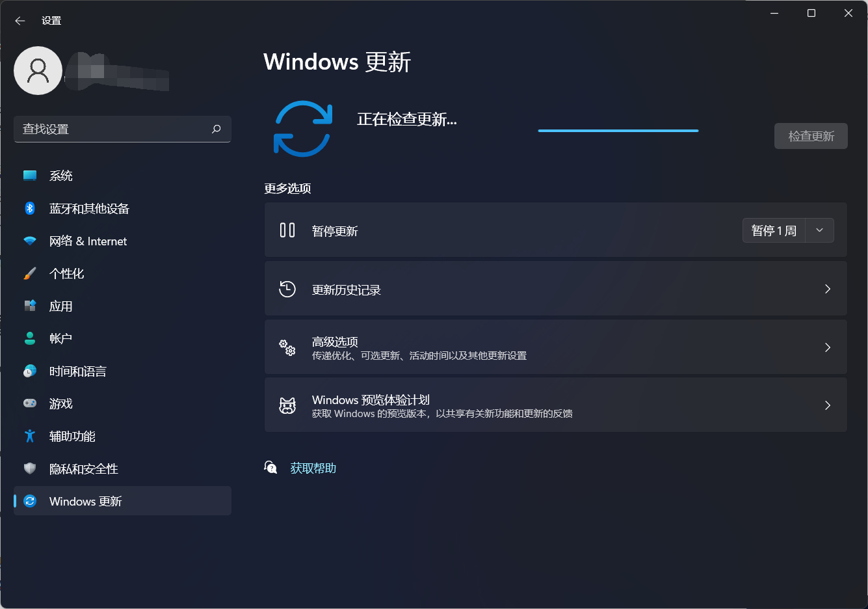Image resolution: width=868 pixels, height=609 pixels.
Task: Click the magnifier icon in the search box
Action: coord(217,129)
